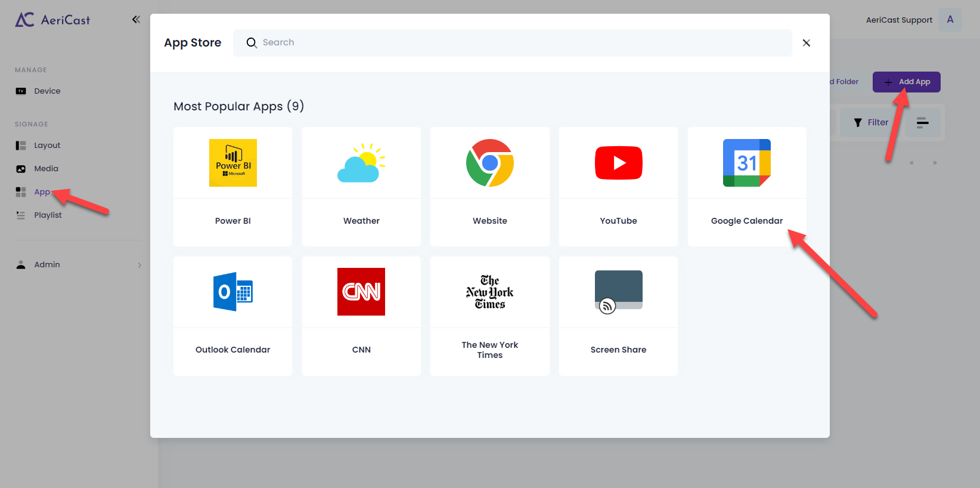Click the Google Calendar card label

click(x=747, y=221)
